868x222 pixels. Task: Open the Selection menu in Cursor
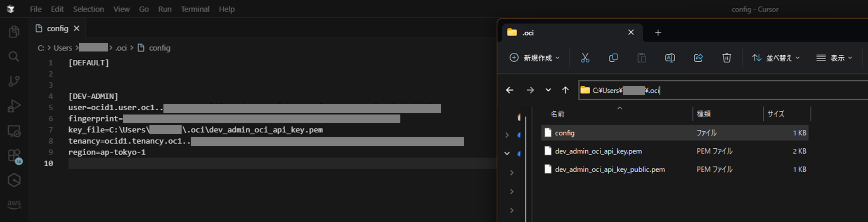[88, 9]
